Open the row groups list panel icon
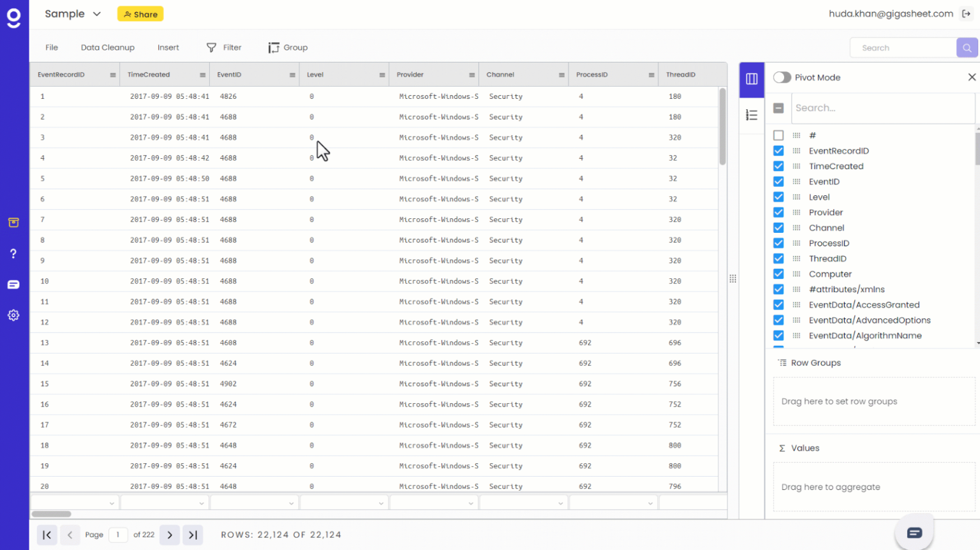Image resolution: width=980 pixels, height=550 pixels. (x=752, y=115)
